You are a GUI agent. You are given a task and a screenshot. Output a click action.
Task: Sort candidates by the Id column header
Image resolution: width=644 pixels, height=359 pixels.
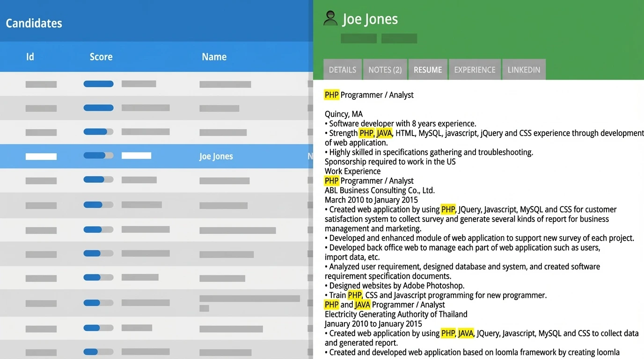click(x=30, y=57)
